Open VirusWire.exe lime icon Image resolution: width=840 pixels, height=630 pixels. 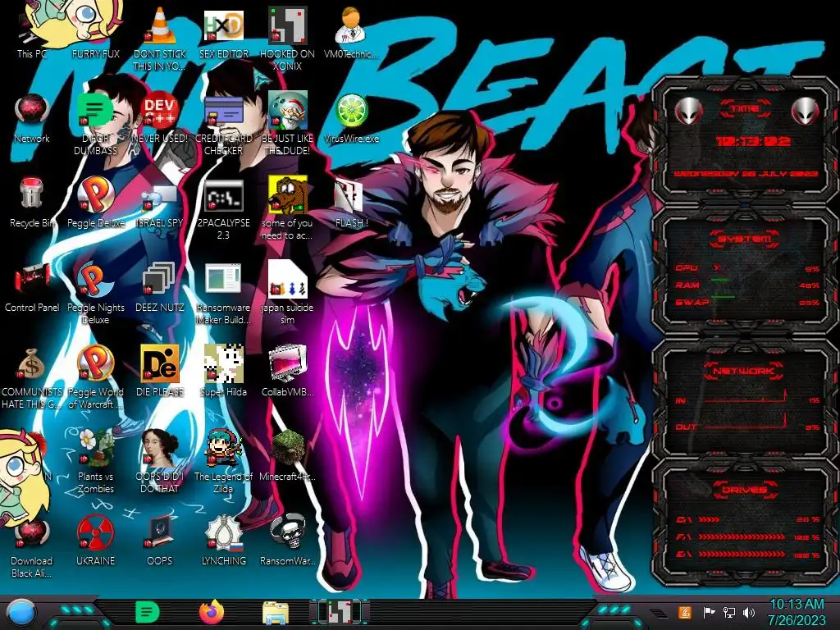[x=351, y=119]
